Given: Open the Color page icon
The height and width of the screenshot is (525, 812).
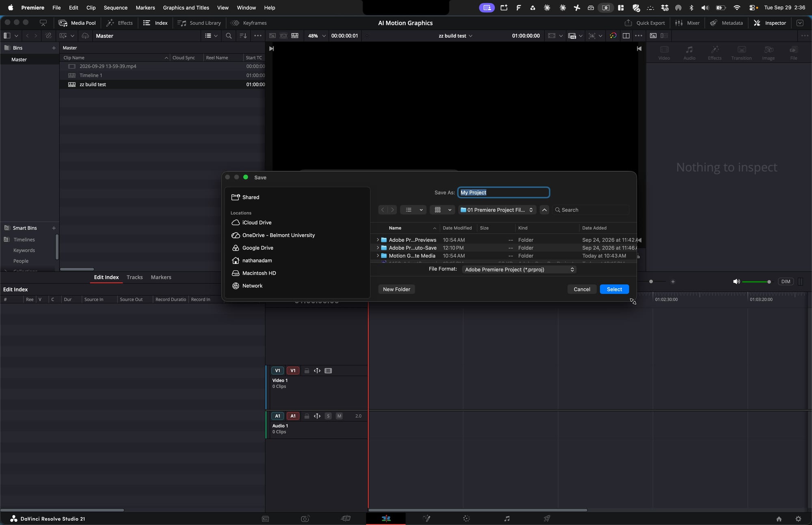Looking at the screenshot, I should 466,519.
